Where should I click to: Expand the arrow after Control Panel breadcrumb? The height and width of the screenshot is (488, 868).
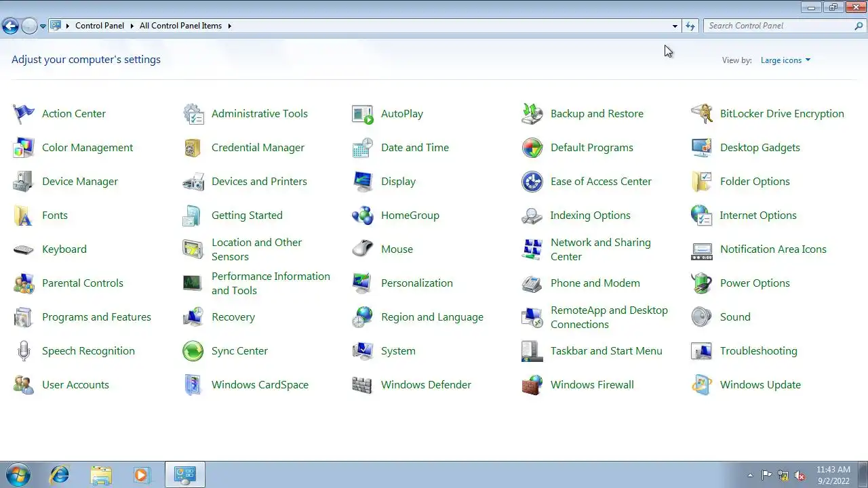132,26
